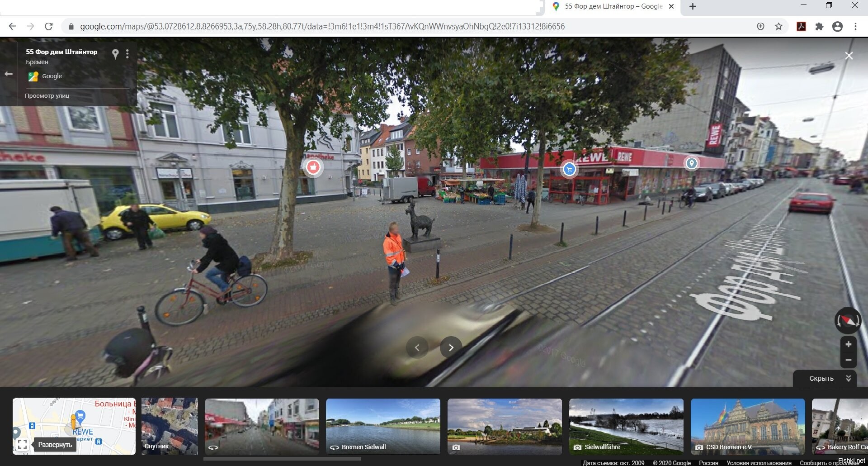Go forward in browser history

pos(30,26)
